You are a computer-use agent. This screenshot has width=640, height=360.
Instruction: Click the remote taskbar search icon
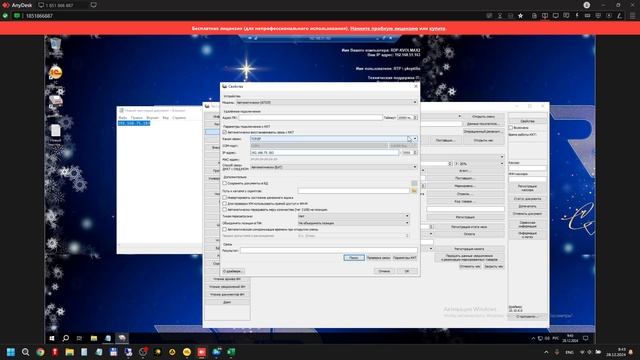coord(65,338)
